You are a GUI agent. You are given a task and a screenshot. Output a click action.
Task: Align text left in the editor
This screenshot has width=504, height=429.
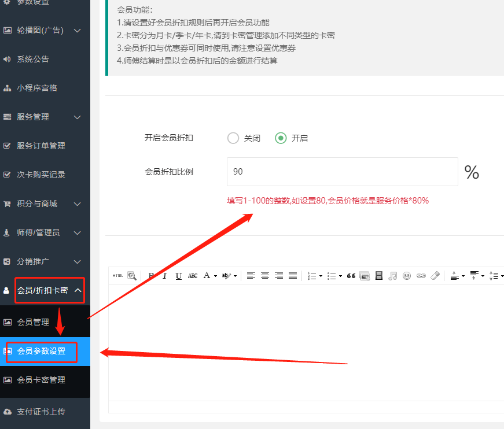point(251,276)
